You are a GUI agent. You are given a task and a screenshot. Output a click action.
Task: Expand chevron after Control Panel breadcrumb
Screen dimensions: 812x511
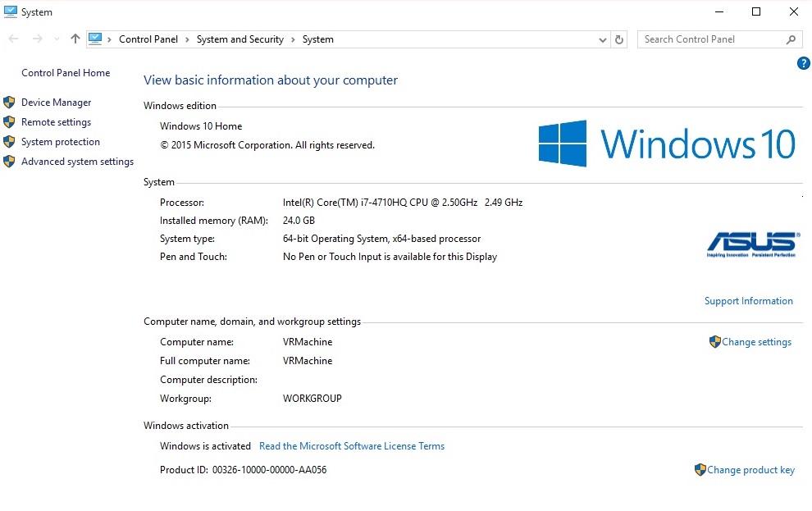[x=187, y=39]
